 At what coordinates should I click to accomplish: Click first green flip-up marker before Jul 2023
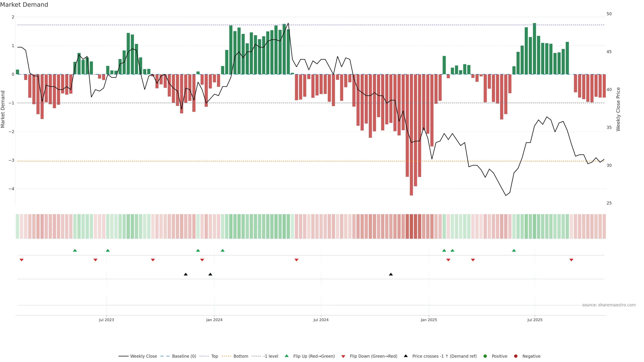click(x=75, y=250)
